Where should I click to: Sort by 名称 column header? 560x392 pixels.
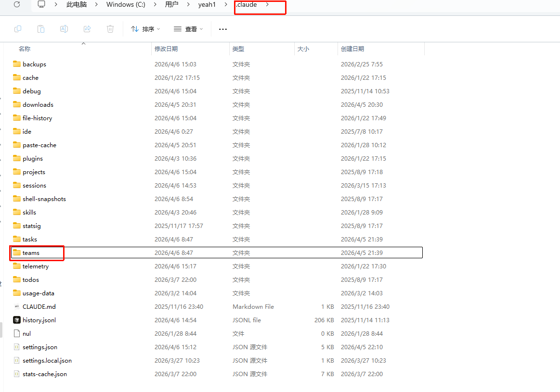(25, 49)
